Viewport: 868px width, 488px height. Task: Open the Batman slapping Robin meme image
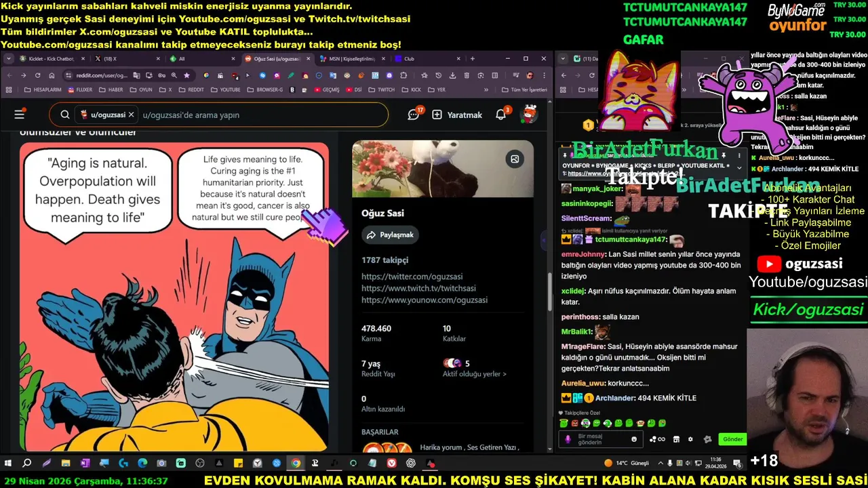[174, 296]
